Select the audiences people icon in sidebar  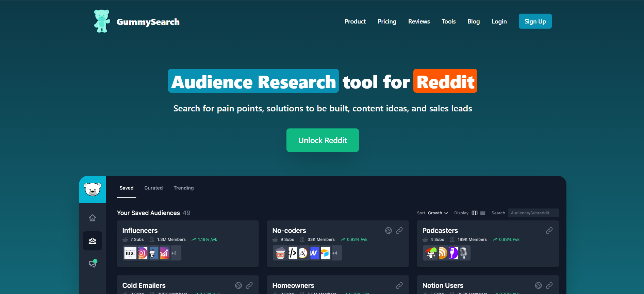(x=93, y=241)
